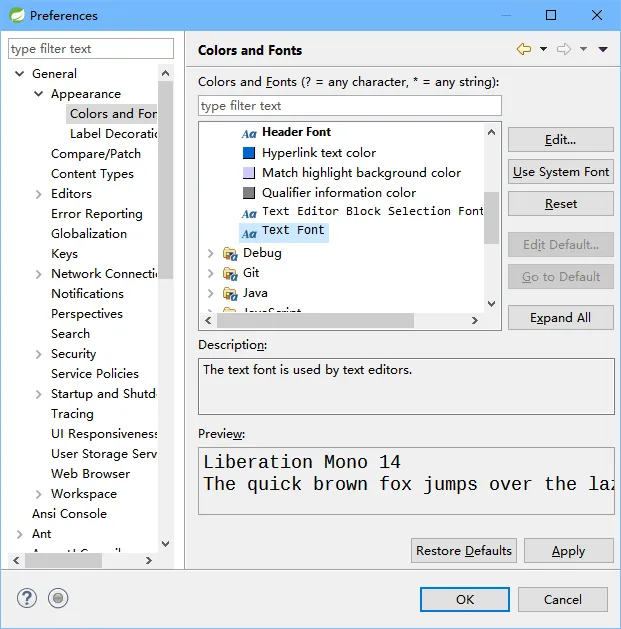Expand the Debug category
The image size is (621, 629).
coord(211,254)
